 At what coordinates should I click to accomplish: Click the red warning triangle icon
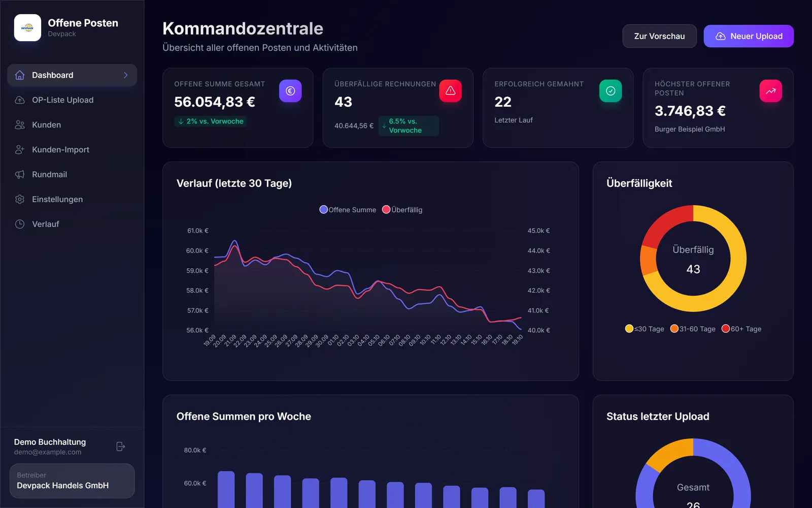pos(450,91)
